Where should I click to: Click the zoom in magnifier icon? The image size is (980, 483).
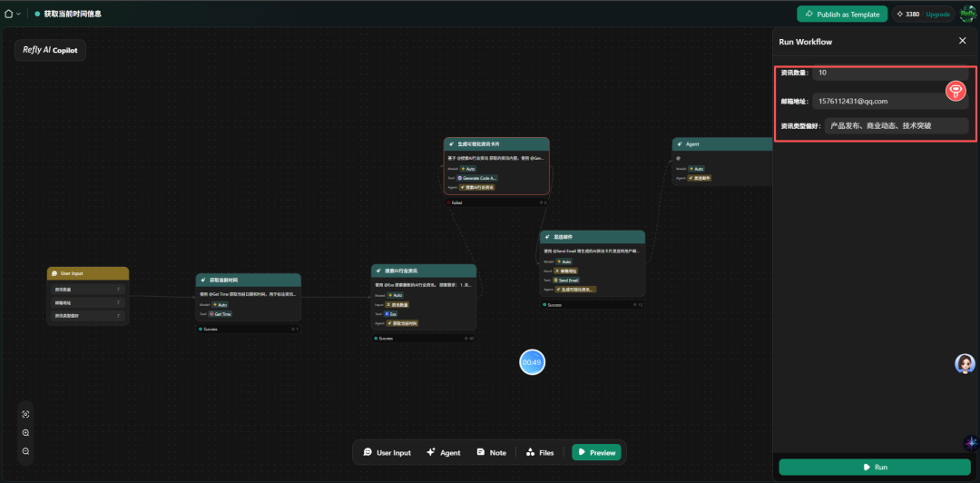(x=25, y=432)
